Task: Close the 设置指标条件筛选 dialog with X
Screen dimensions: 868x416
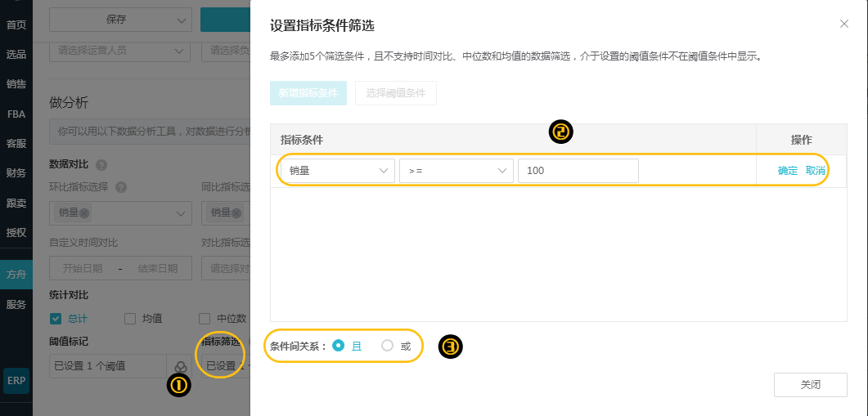Action: 843,24
